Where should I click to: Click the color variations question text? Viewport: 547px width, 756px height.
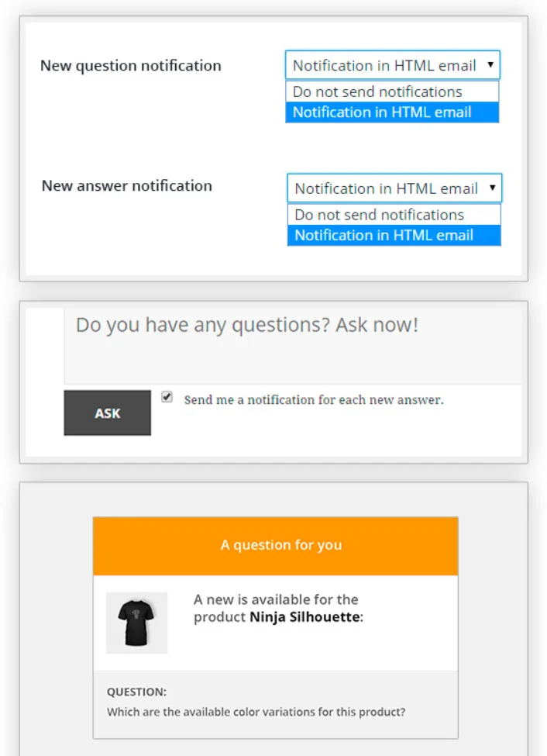point(256,712)
